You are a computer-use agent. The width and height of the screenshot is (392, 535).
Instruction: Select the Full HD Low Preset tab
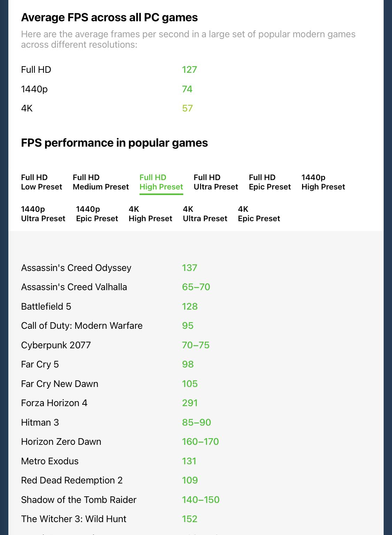[41, 182]
